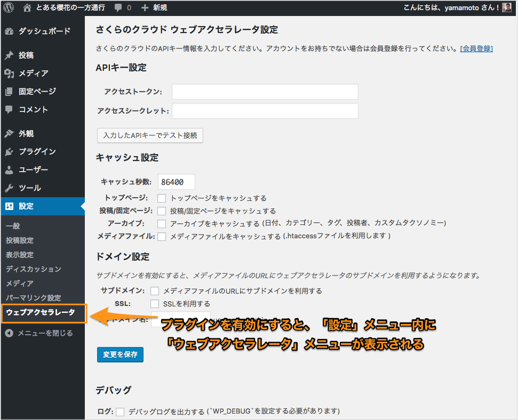This screenshot has width=518, height=420.
Task: Click the home icon beside the site name
Action: point(27,7)
